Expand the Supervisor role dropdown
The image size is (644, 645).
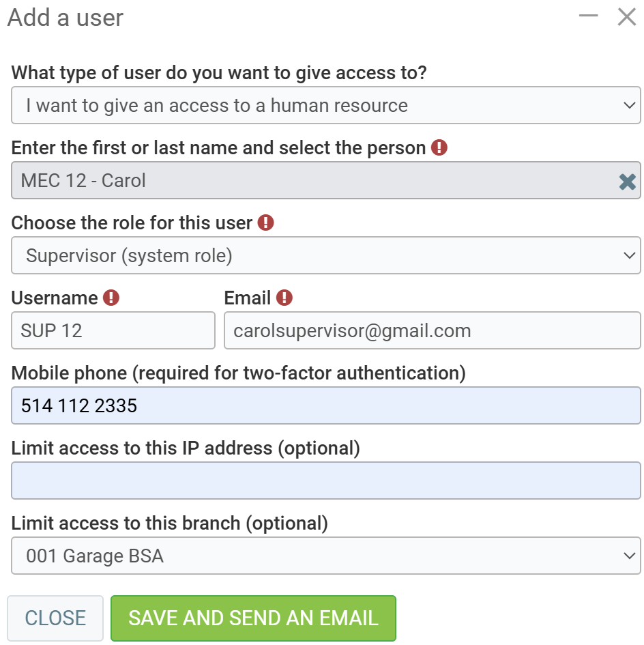click(x=326, y=256)
